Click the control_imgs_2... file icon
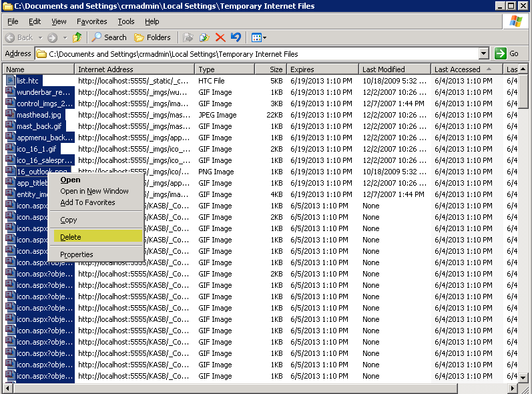Image resolution: width=532 pixels, height=394 pixels. pyautogui.click(x=11, y=103)
